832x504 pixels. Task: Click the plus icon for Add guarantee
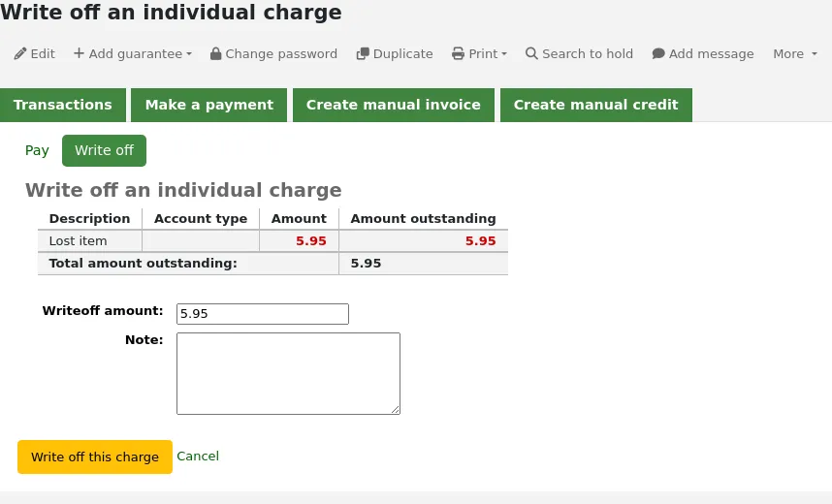coord(79,53)
